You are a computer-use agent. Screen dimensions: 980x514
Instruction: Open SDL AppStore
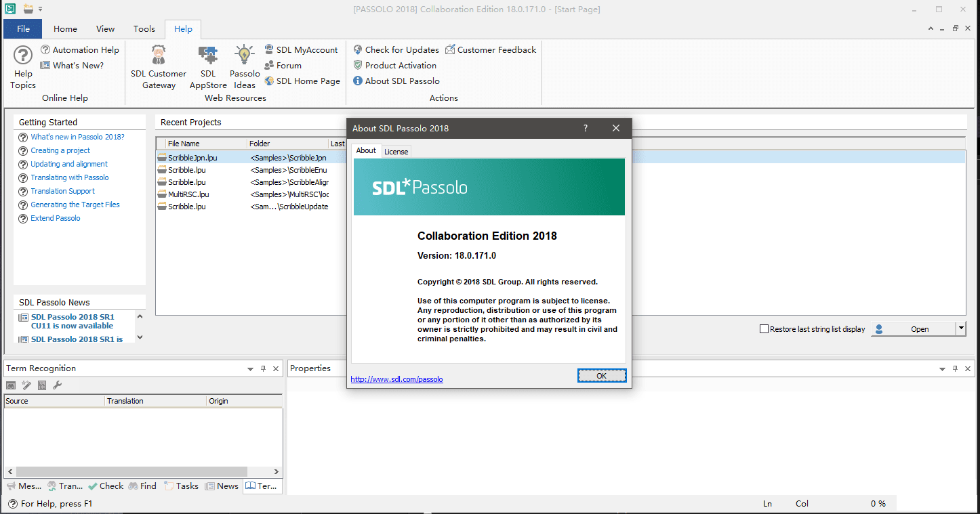pos(208,67)
